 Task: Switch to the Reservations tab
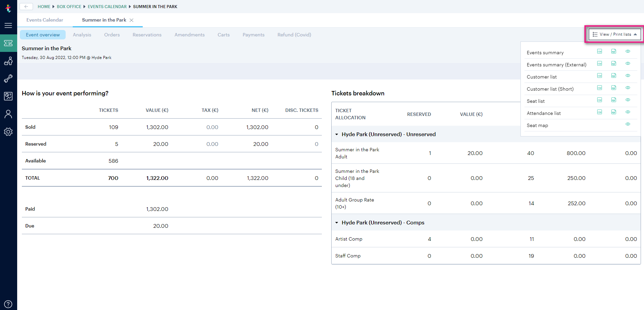tap(147, 35)
